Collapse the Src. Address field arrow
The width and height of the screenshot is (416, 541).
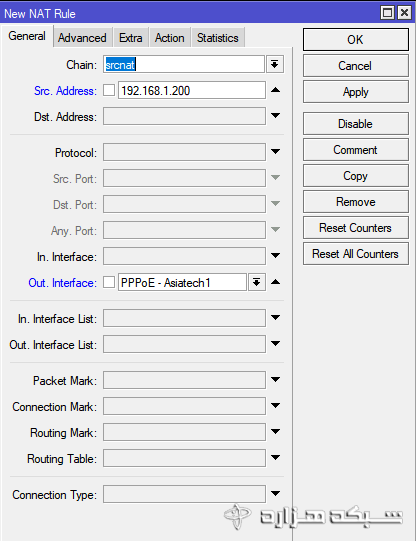275,90
